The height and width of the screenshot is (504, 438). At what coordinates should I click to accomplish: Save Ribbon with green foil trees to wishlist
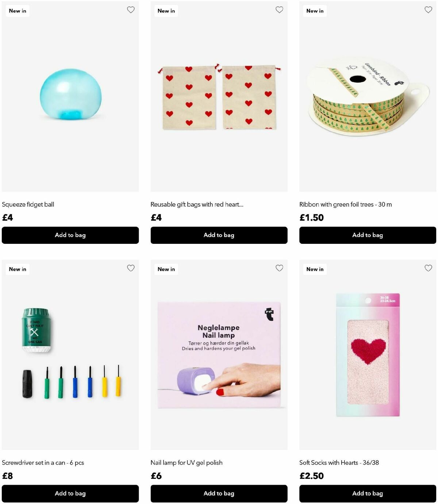pos(428,10)
